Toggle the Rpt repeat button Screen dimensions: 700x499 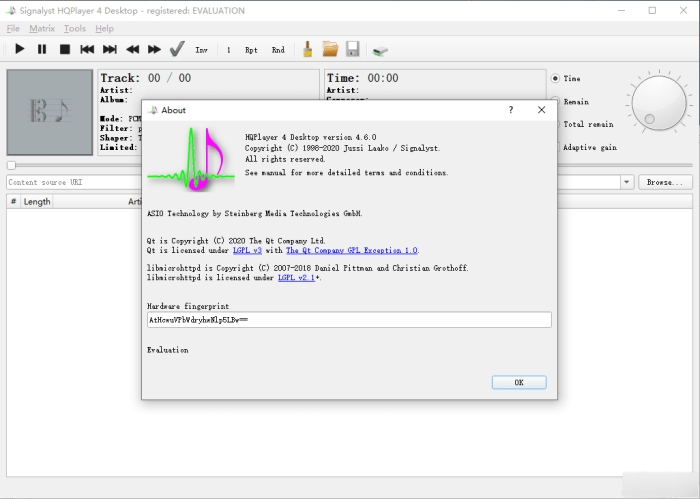tap(251, 49)
